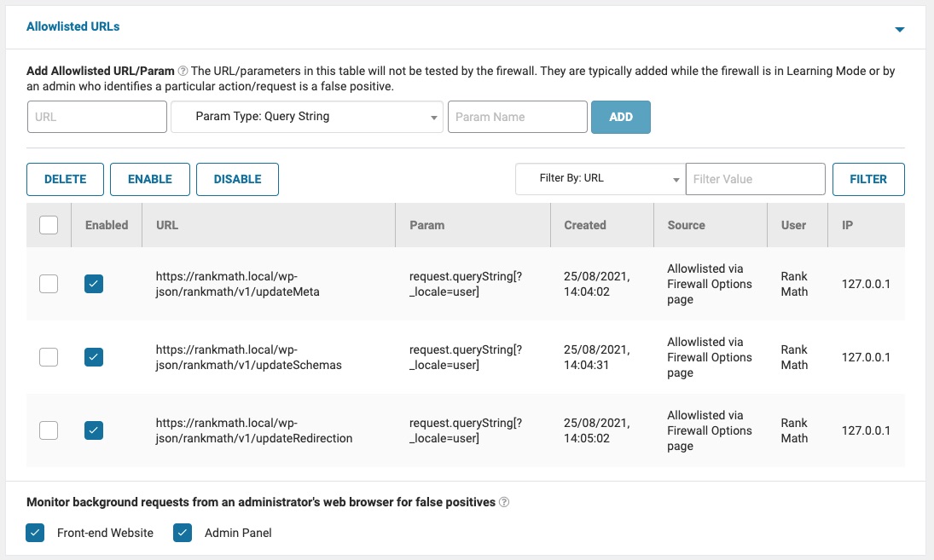The height and width of the screenshot is (560, 934).
Task: Open the Filter By: URL dropdown
Action: (x=600, y=179)
